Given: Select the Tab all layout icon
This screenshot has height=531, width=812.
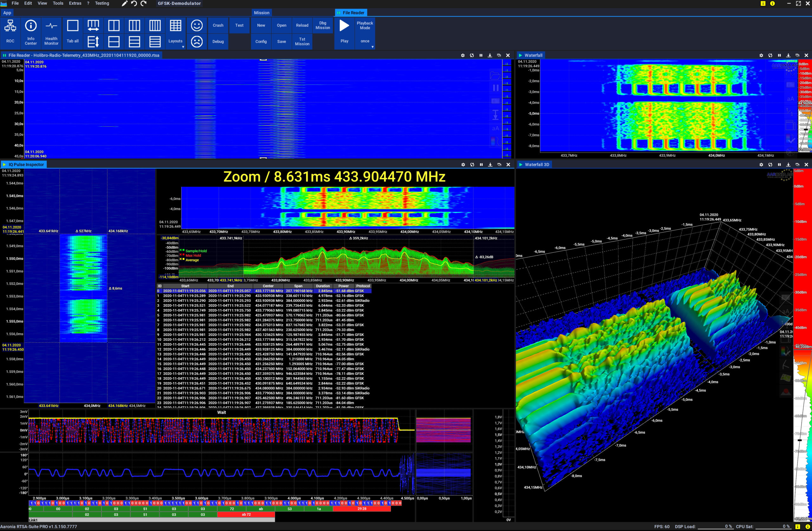Looking at the screenshot, I should [73, 26].
